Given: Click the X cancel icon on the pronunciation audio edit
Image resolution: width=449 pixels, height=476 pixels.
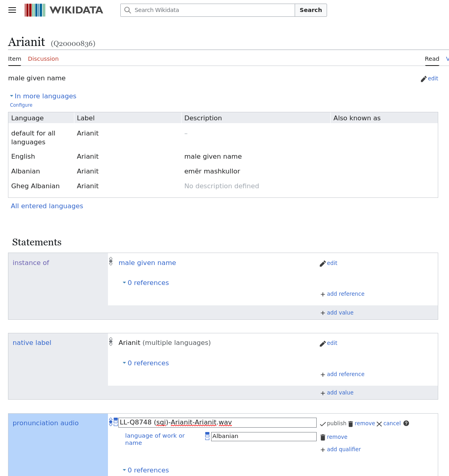Looking at the screenshot, I should [379, 424].
